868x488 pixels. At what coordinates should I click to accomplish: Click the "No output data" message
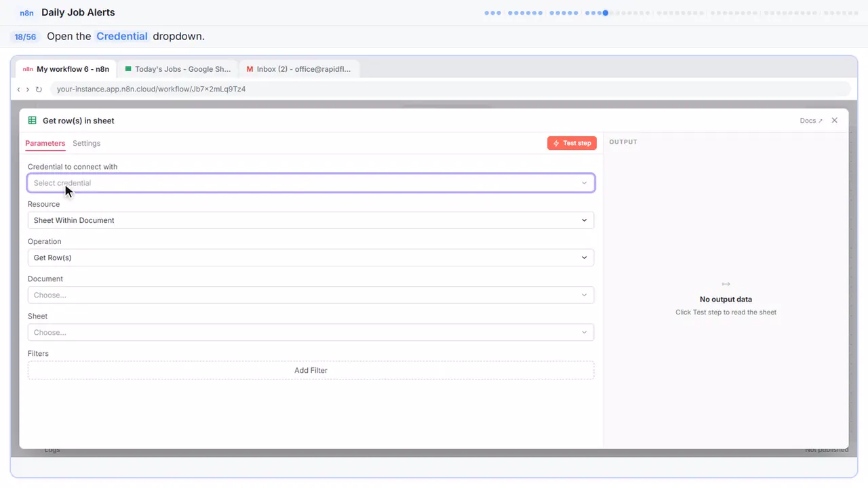click(x=726, y=299)
